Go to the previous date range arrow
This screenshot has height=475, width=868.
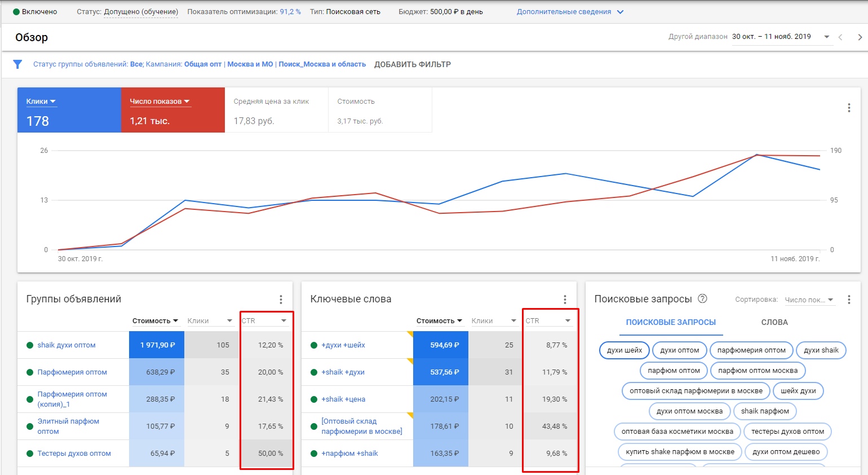840,37
